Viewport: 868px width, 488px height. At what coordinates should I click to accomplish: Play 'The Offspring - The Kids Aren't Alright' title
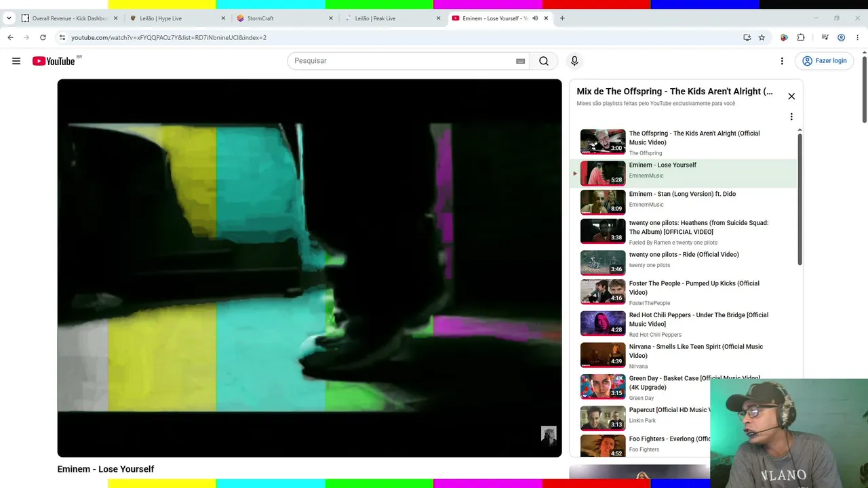coord(694,138)
